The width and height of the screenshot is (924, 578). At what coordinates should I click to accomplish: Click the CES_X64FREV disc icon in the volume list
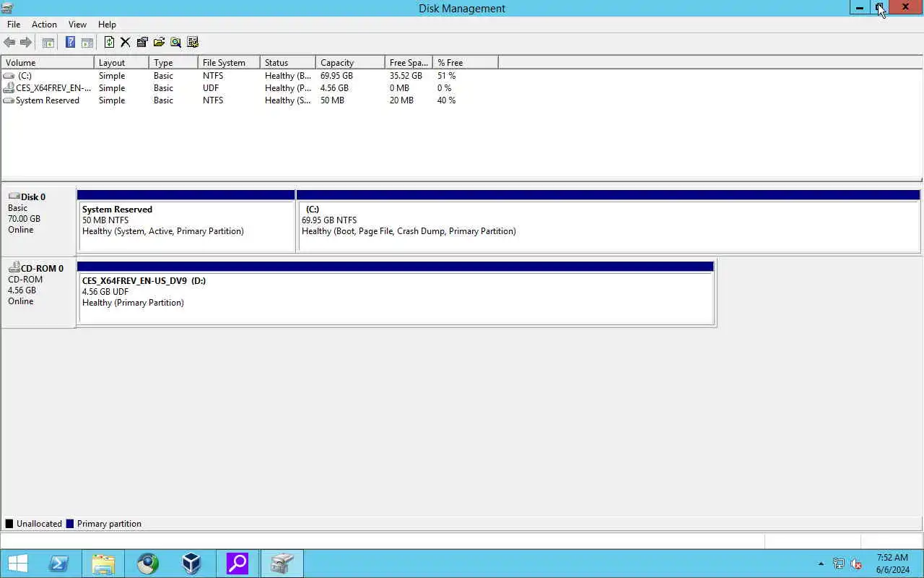pos(9,88)
